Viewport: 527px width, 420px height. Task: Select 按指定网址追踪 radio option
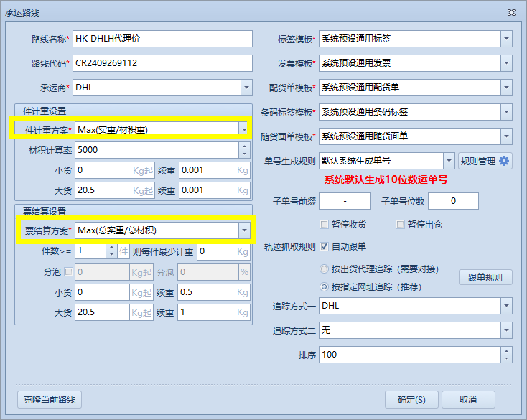click(325, 286)
